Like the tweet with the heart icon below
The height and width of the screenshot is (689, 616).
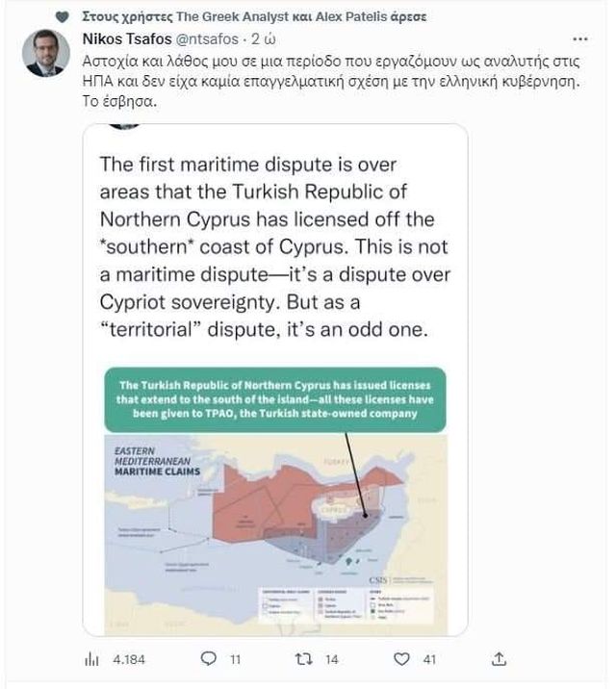click(x=401, y=659)
